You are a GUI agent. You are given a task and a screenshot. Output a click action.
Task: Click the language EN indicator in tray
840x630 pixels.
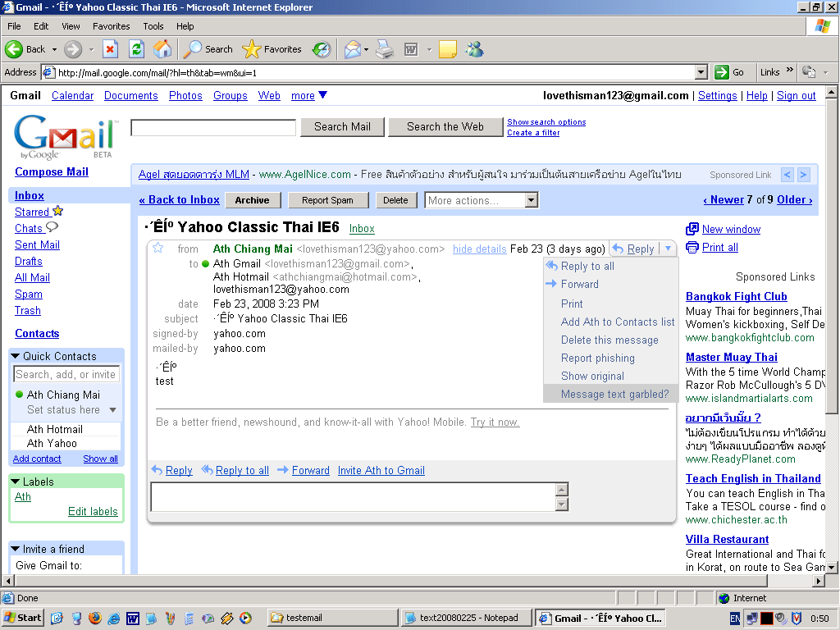735,619
